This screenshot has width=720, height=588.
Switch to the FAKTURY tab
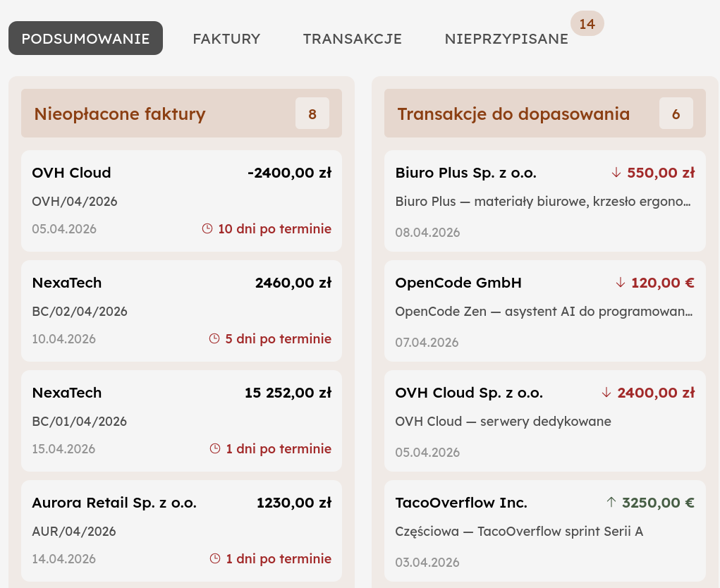coord(226,39)
